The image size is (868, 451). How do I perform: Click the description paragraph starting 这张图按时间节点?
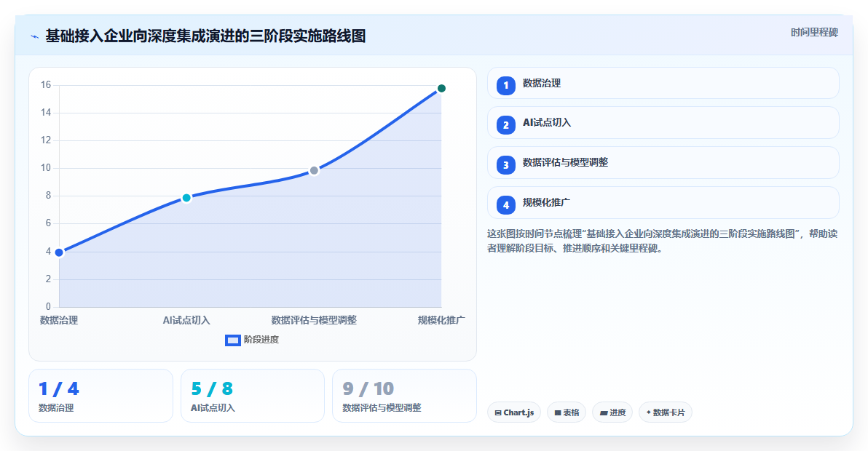pos(662,241)
